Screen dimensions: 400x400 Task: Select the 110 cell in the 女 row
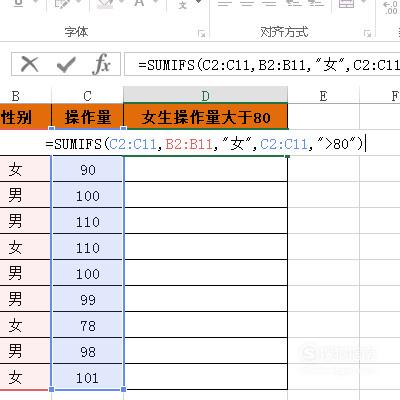(x=88, y=248)
